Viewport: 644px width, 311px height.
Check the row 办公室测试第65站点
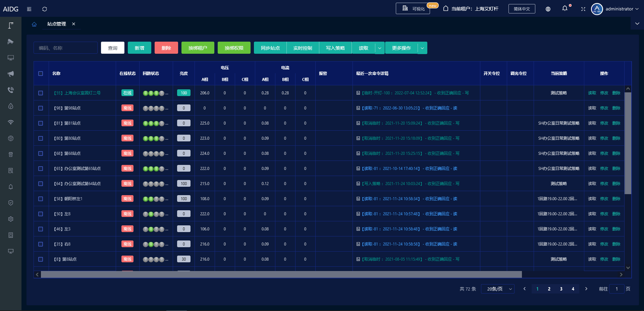tap(41, 169)
